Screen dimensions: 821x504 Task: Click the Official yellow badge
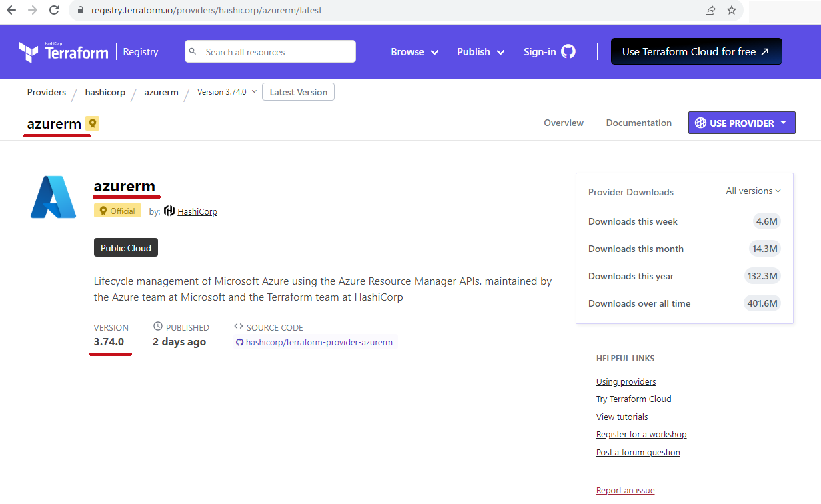point(117,211)
